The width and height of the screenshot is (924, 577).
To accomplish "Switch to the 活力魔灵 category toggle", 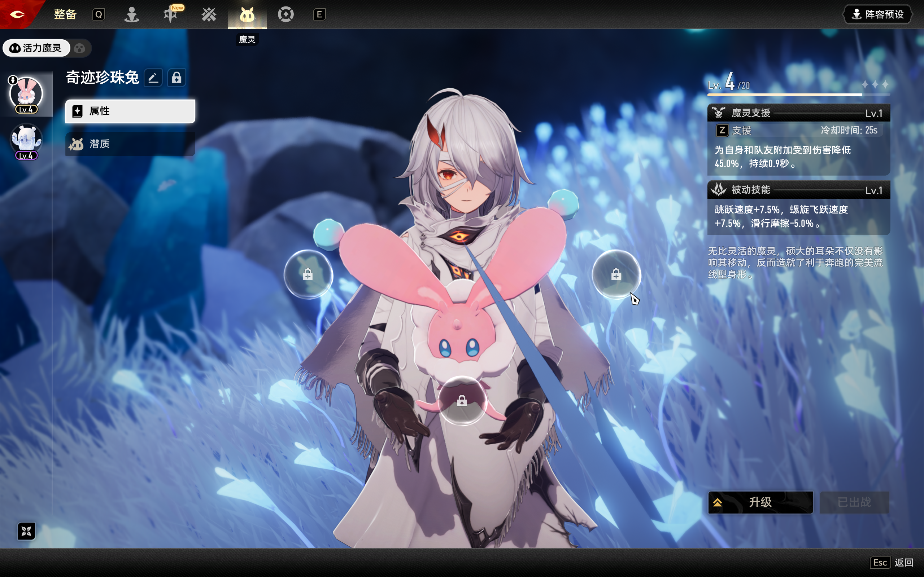I will click(36, 48).
